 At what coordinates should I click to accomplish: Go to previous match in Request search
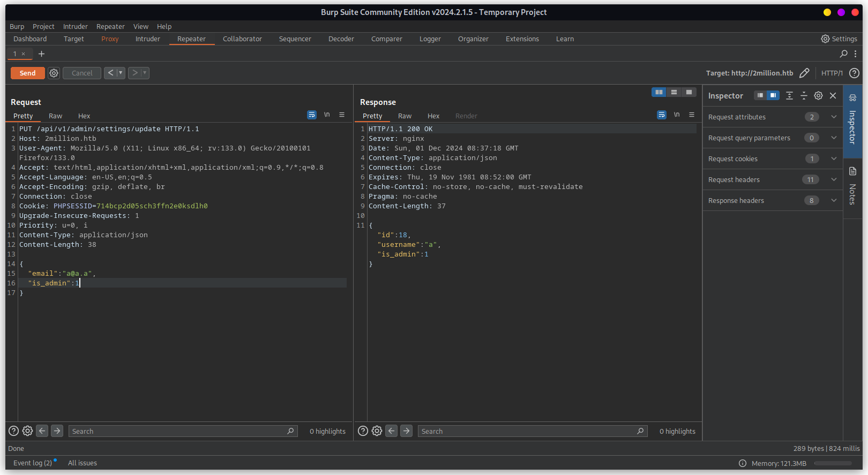coord(42,431)
